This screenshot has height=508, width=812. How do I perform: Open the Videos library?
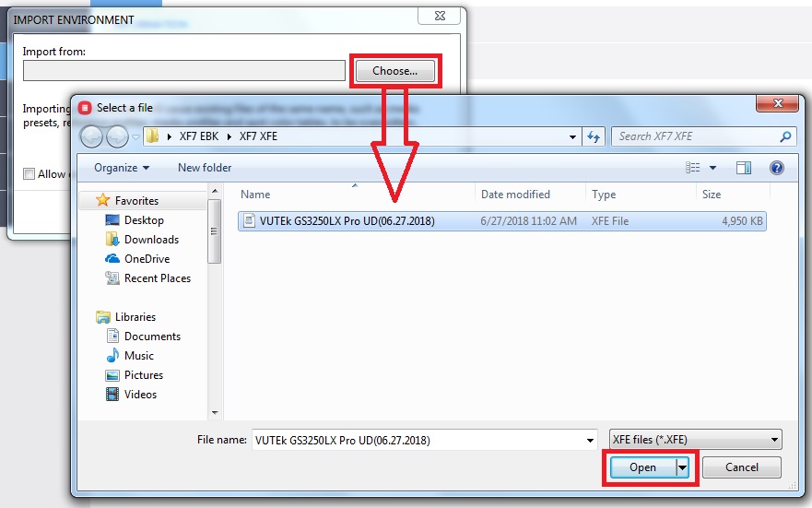click(x=140, y=395)
